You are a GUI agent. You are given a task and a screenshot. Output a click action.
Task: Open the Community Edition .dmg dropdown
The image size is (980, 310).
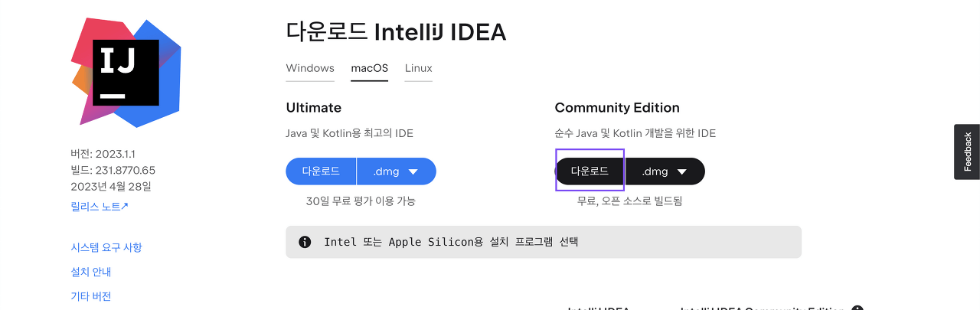click(x=665, y=171)
